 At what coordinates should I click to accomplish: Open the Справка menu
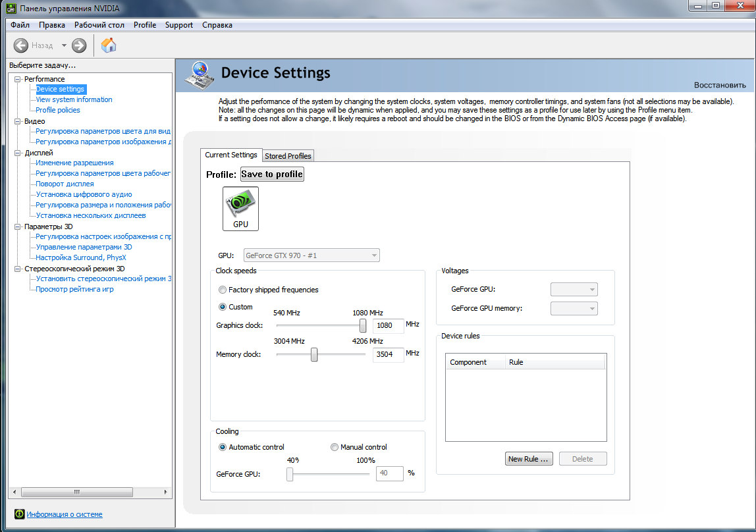pyautogui.click(x=217, y=25)
